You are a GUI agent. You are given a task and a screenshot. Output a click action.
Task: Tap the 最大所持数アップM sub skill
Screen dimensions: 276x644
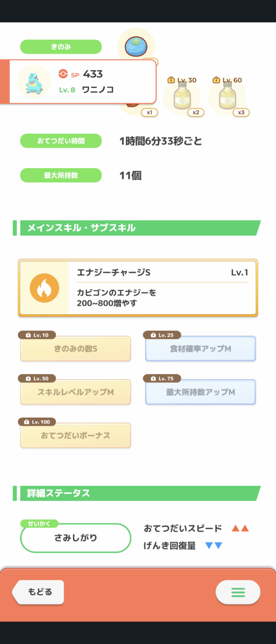coord(200,392)
